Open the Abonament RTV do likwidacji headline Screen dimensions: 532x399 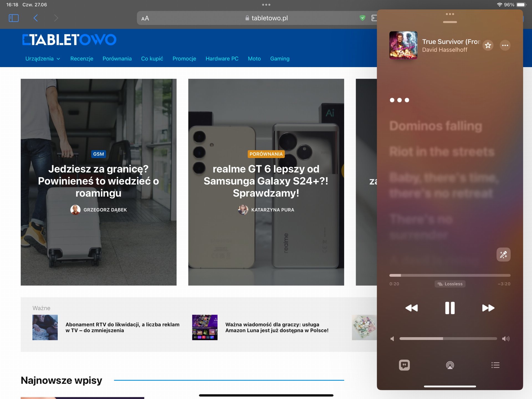122,327
